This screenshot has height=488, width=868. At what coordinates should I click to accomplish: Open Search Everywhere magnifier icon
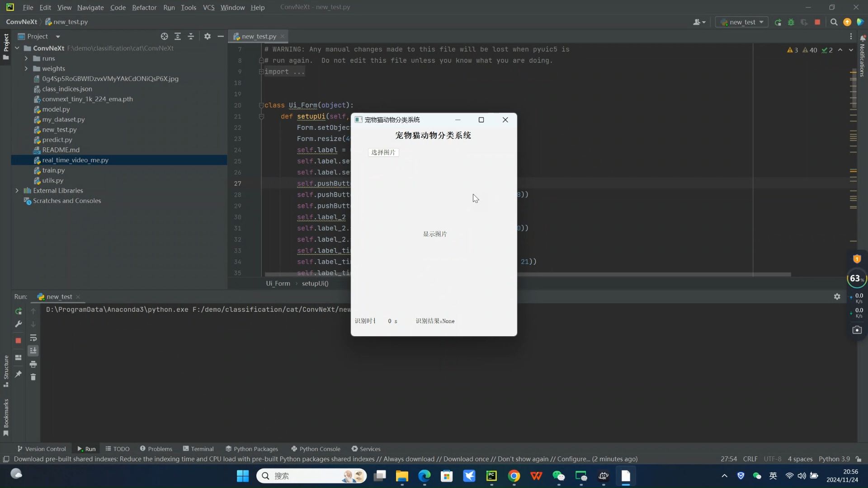pos(834,22)
